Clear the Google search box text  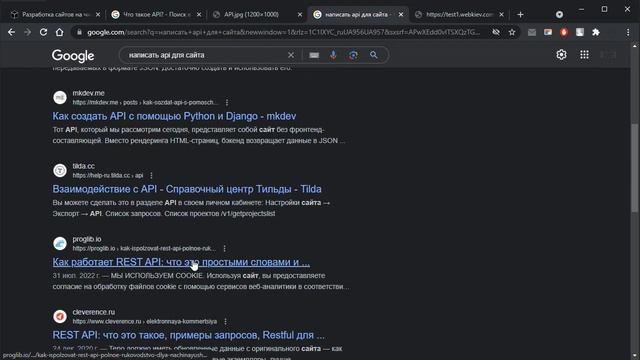tap(291, 55)
